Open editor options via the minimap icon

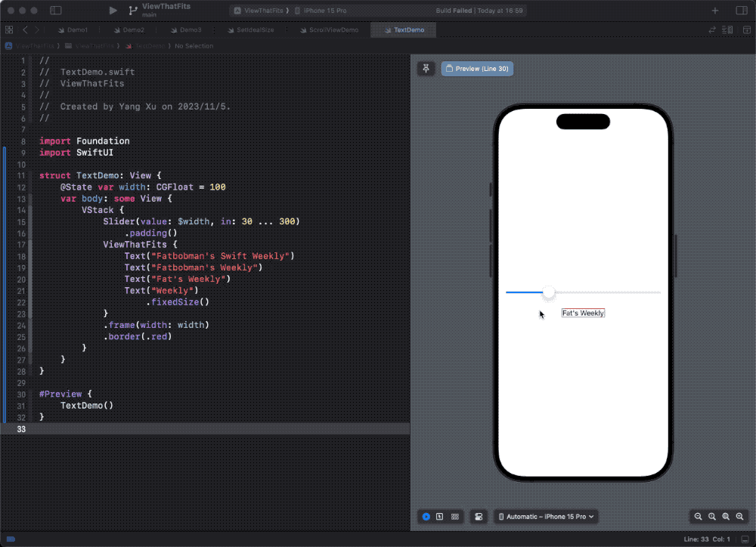coord(727,29)
